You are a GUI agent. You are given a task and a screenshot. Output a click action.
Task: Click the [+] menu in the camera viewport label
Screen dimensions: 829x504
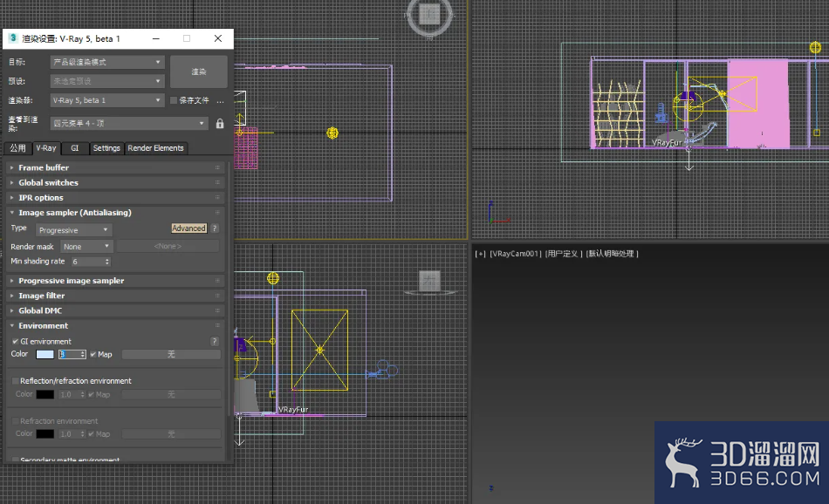480,254
